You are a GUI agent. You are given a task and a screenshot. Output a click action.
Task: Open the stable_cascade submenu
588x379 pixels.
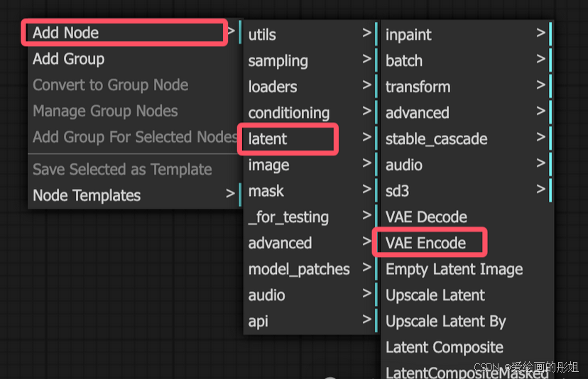tap(466, 138)
